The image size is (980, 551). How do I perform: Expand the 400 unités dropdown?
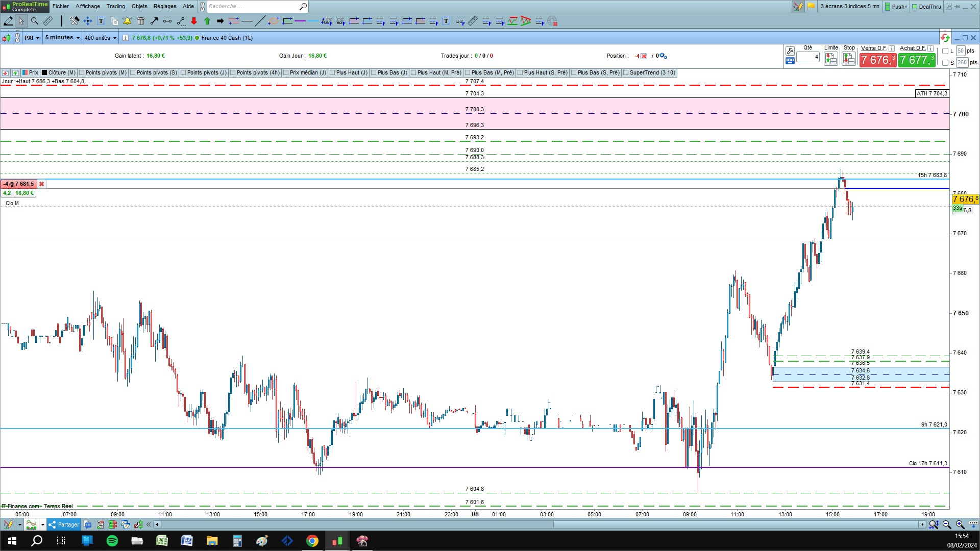tap(100, 38)
